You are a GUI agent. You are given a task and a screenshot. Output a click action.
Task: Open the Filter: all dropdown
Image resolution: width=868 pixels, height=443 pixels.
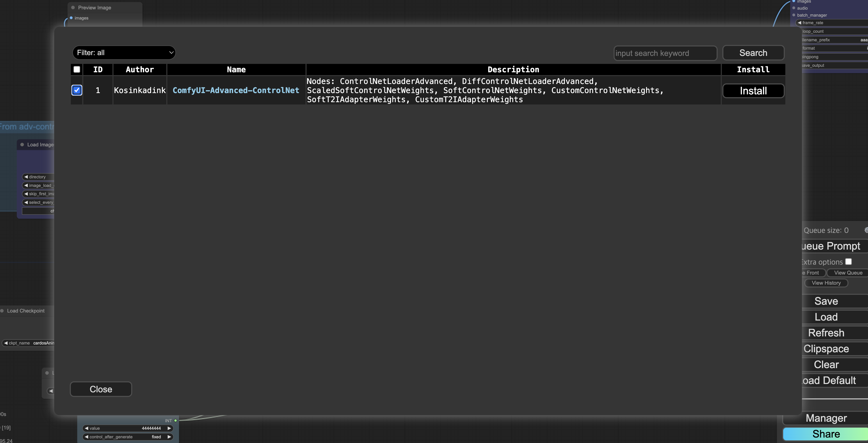tap(124, 53)
